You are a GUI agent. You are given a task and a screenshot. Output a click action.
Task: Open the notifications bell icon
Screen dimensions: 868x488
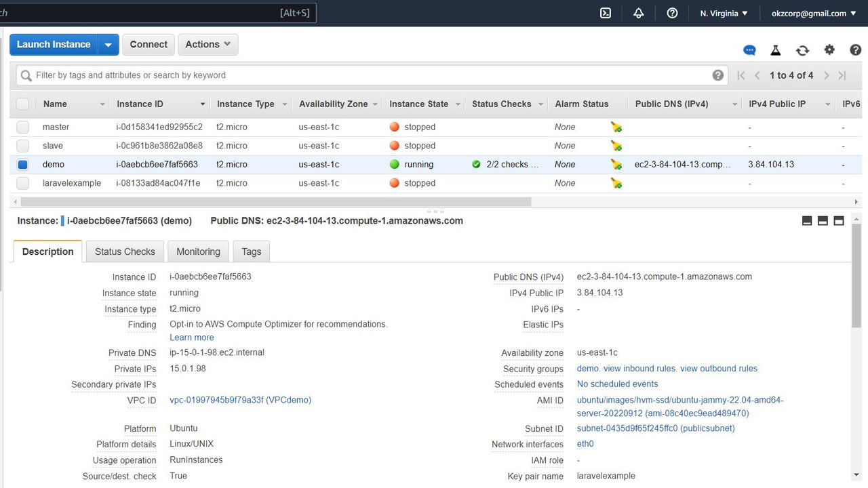(638, 12)
